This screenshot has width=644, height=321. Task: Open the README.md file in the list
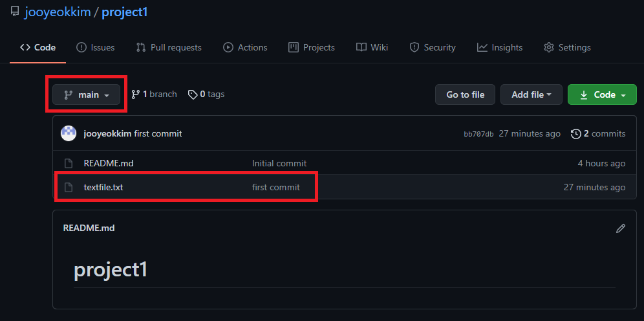[109, 163]
